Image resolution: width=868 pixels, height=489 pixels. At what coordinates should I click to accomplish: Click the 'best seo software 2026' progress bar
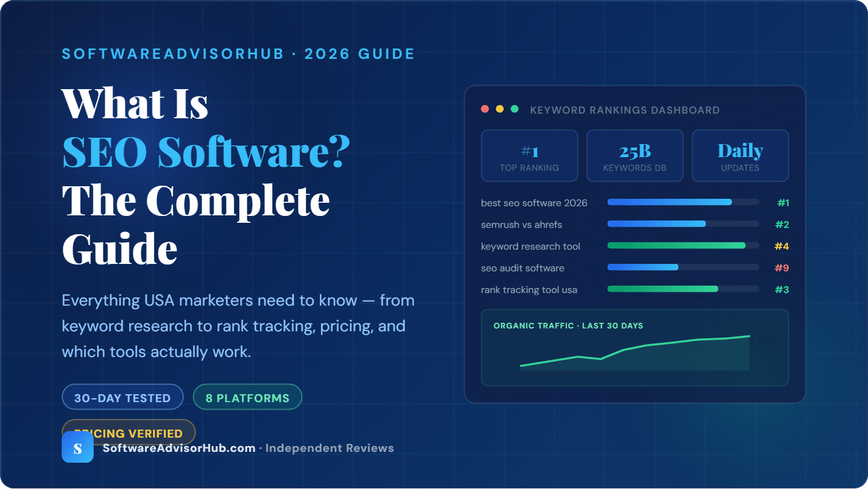tap(684, 202)
